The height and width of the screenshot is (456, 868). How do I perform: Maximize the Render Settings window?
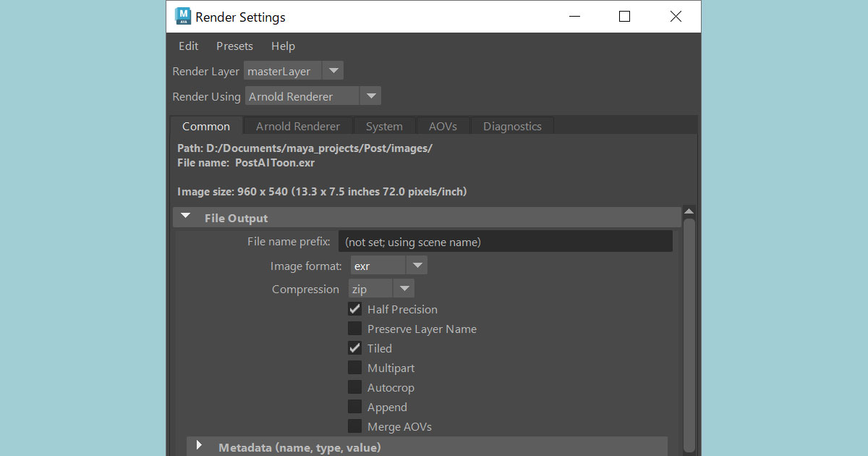[x=625, y=16]
